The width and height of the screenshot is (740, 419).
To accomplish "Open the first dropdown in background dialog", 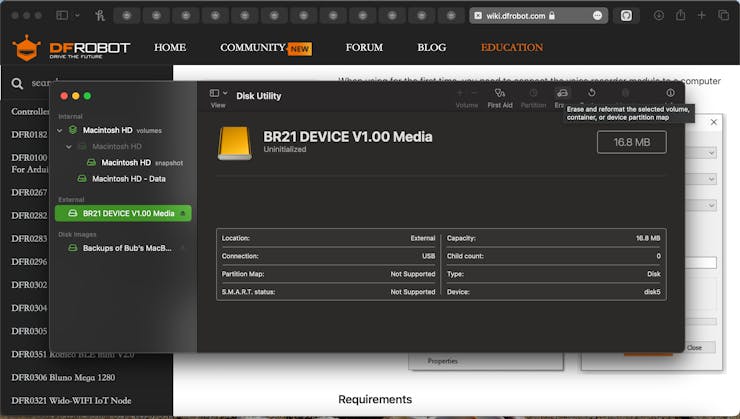I will tap(701, 153).
